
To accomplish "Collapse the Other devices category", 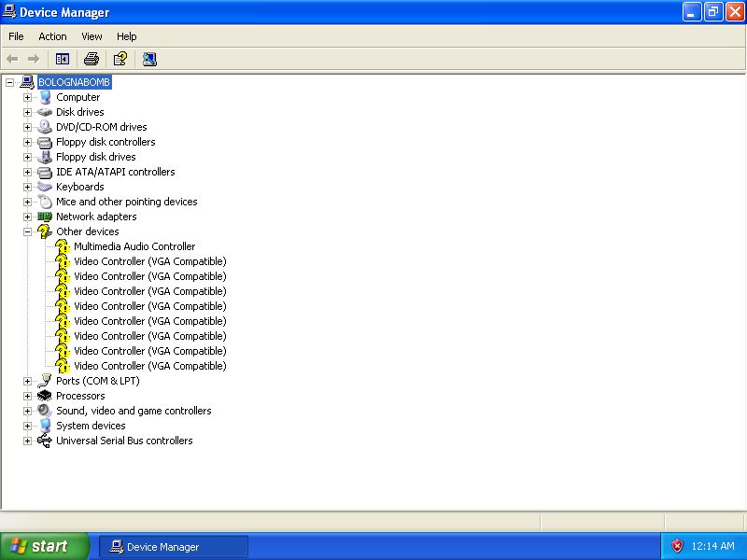I will click(x=27, y=231).
